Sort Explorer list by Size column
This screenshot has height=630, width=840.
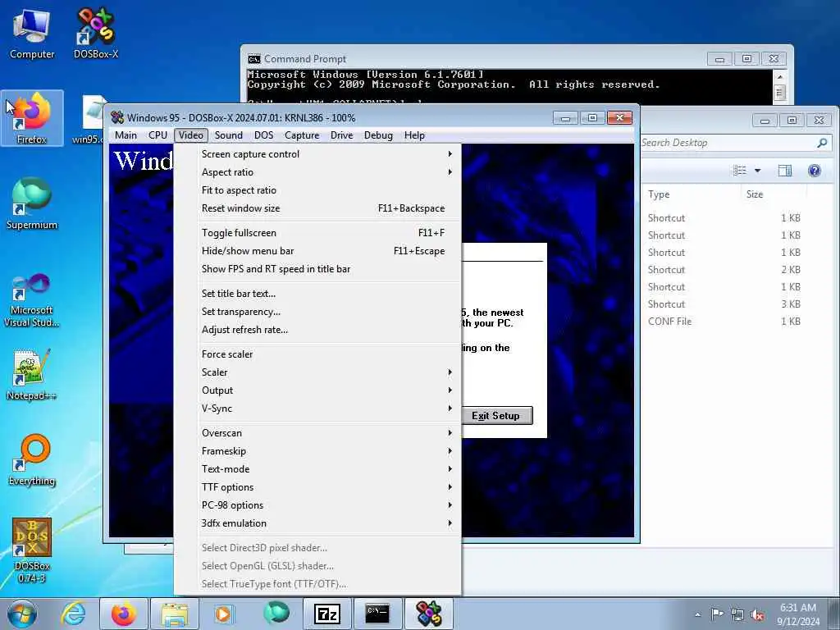pos(773,194)
